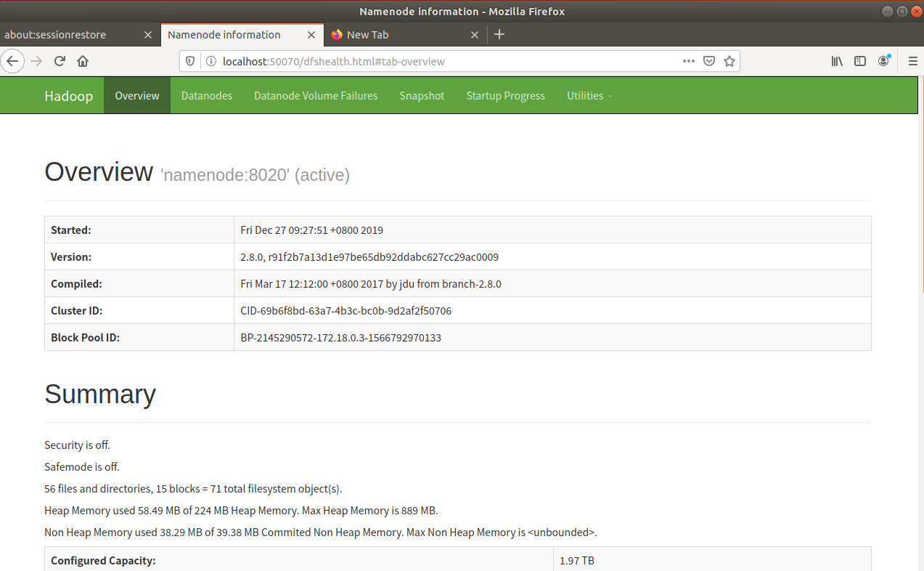The image size is (924, 571).
Task: Click the Hadoop brand link
Action: click(68, 96)
